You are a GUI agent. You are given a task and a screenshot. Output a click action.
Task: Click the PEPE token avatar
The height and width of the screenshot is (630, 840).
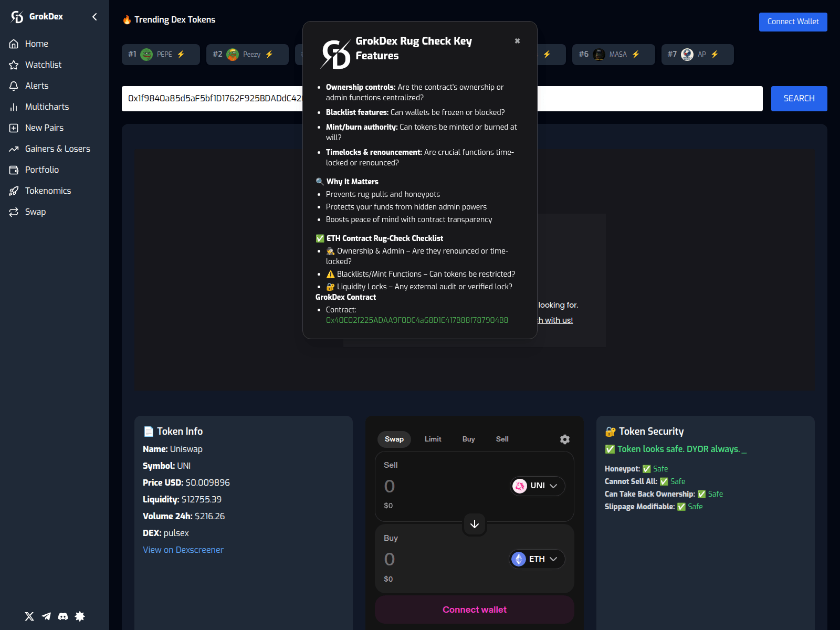coord(146,54)
